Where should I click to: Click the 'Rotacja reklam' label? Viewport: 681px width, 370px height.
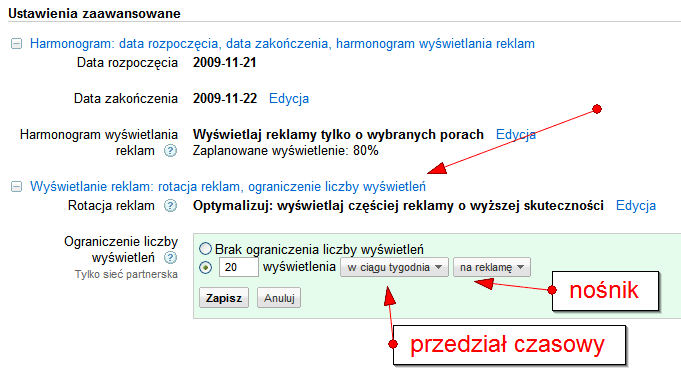pos(111,206)
